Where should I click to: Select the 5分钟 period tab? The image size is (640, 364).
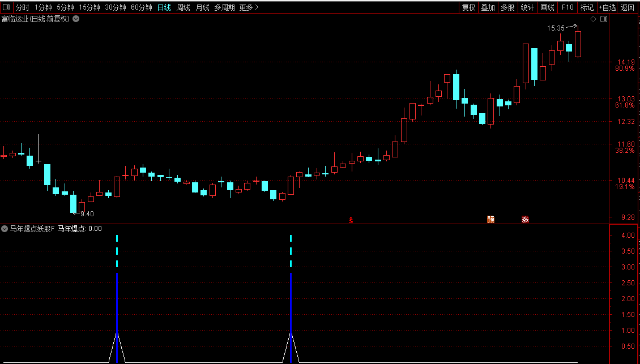tap(65, 7)
